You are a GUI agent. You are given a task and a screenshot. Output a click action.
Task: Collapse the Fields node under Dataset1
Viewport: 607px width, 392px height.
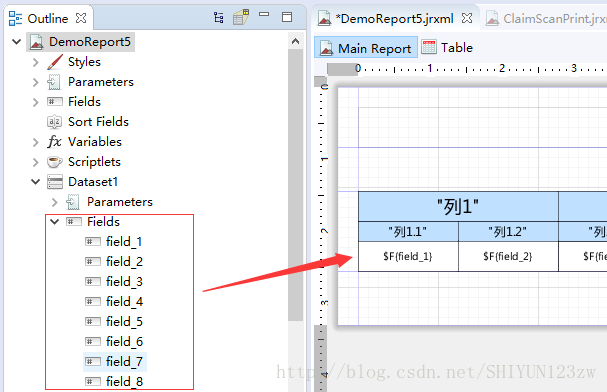click(55, 222)
